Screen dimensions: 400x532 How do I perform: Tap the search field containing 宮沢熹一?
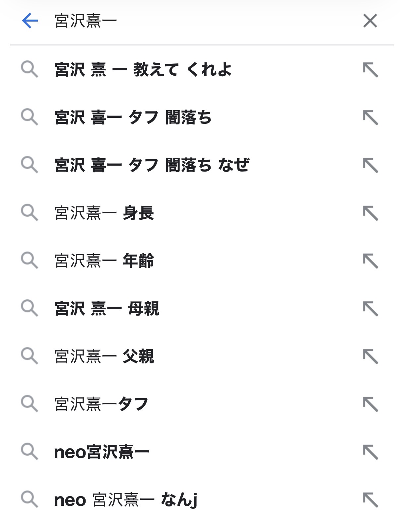(x=199, y=21)
